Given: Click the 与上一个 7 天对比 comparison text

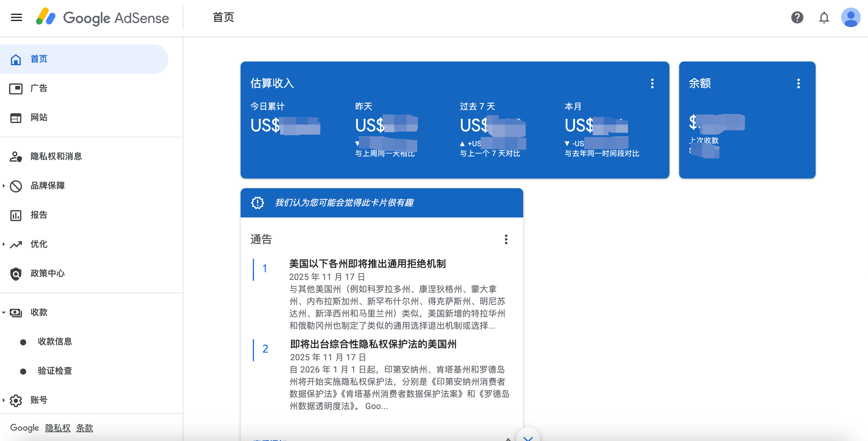Looking at the screenshot, I should pyautogui.click(x=490, y=153).
